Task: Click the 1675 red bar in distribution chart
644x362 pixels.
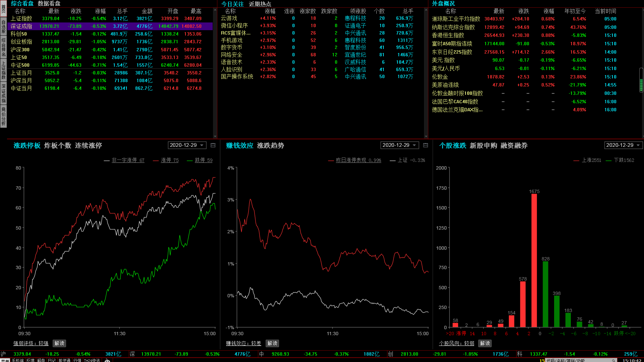Action: [534, 260]
